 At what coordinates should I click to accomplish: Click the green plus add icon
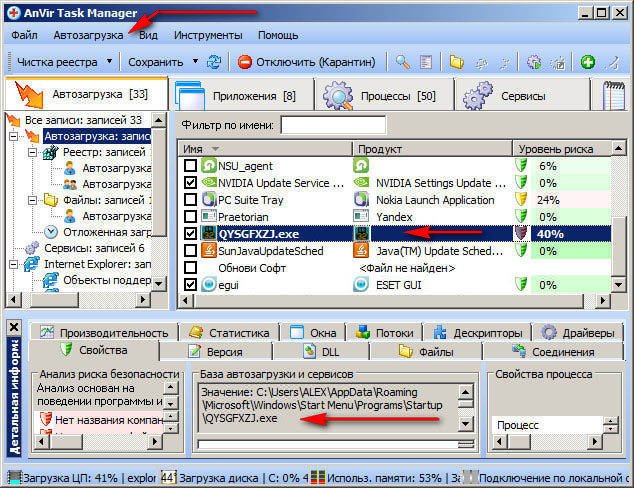(x=587, y=62)
